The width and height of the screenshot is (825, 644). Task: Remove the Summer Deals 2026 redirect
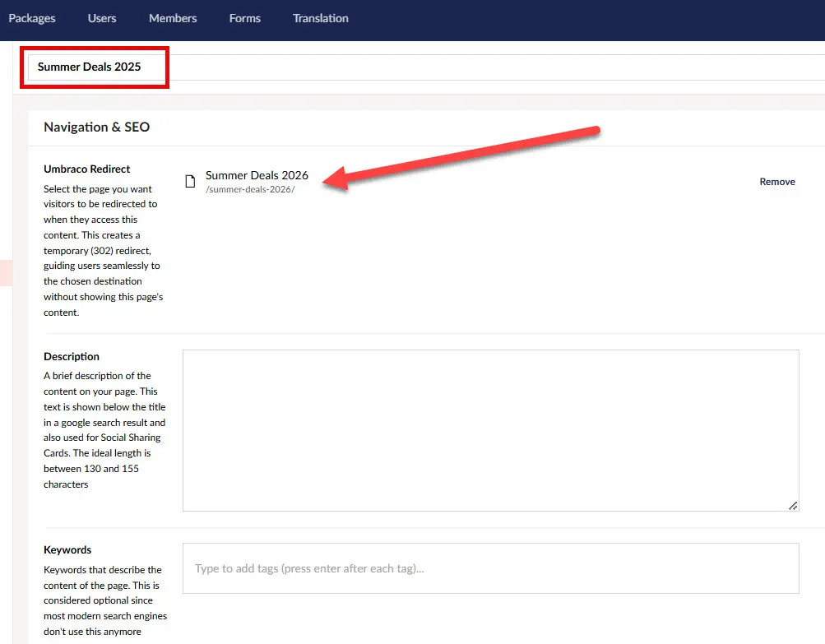776,181
